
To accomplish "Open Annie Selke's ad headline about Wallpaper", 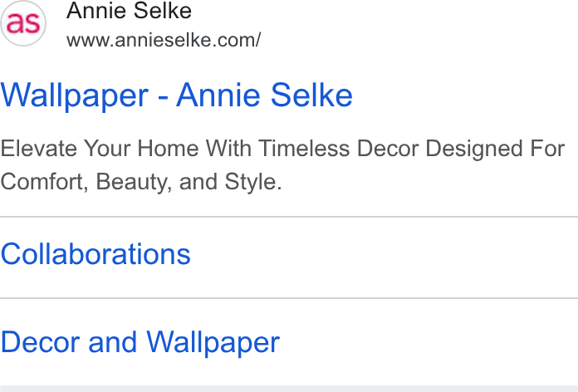I will [x=177, y=96].
